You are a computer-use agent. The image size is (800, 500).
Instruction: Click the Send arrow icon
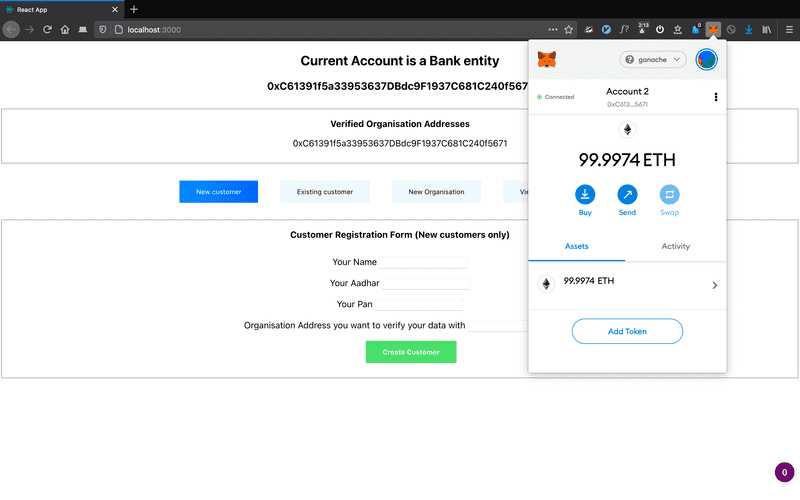coord(627,194)
